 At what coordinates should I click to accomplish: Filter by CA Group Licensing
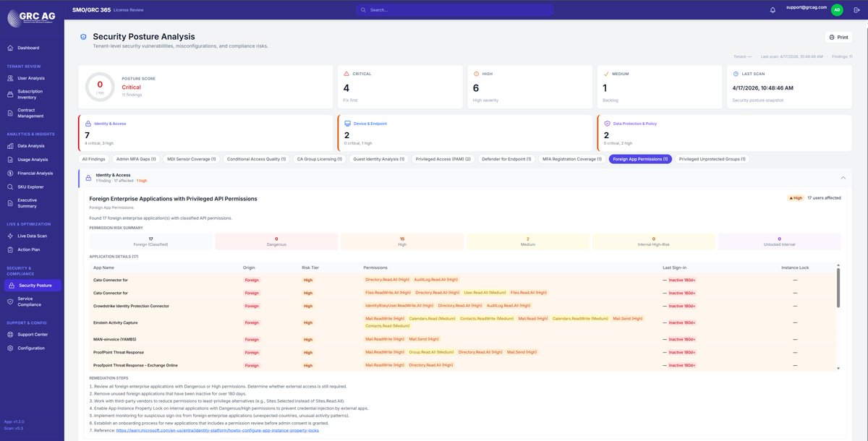pyautogui.click(x=319, y=159)
